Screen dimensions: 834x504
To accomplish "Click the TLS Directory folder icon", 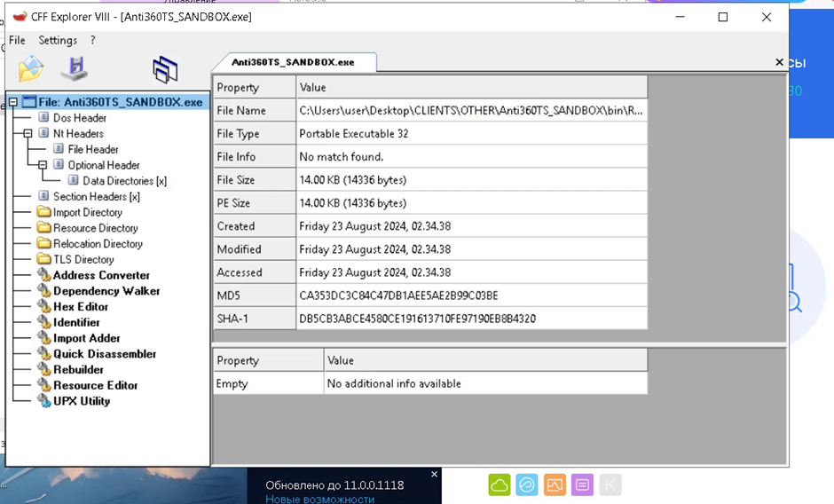I will 44,258.
